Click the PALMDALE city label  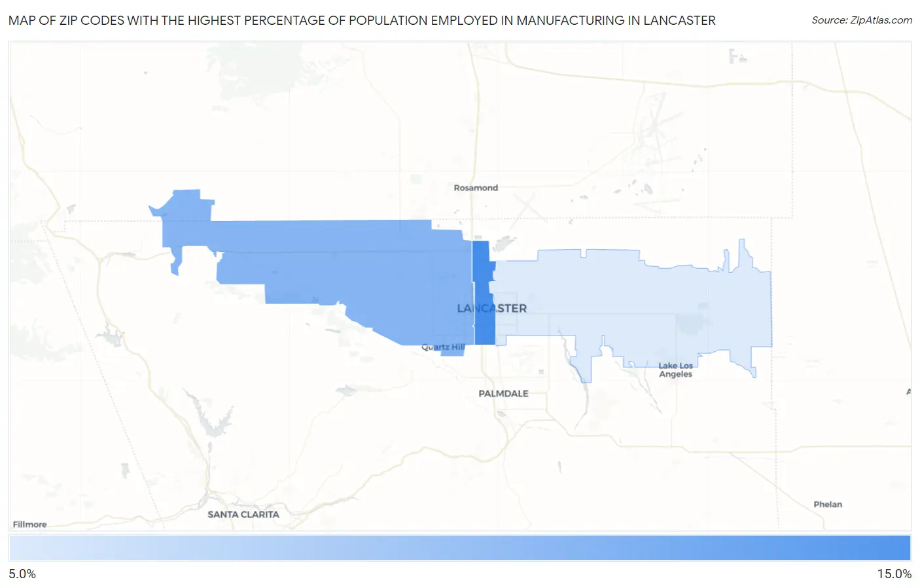tap(503, 393)
